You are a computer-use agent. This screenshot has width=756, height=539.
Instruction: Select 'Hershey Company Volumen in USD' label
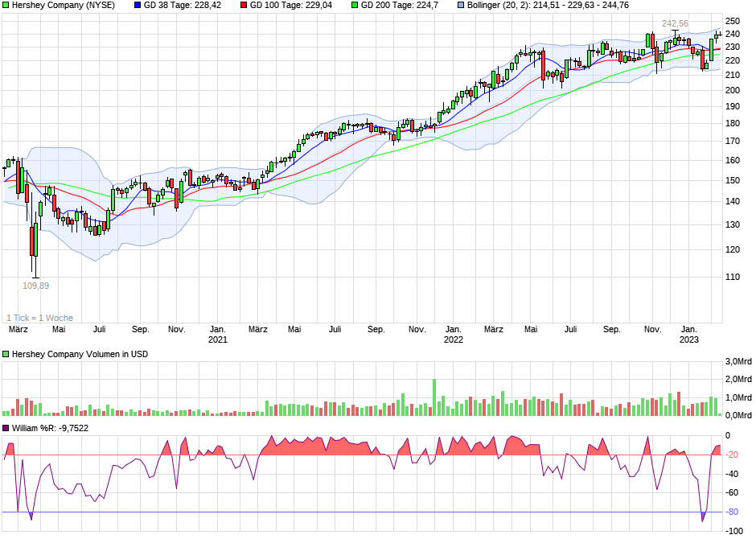click(80, 354)
